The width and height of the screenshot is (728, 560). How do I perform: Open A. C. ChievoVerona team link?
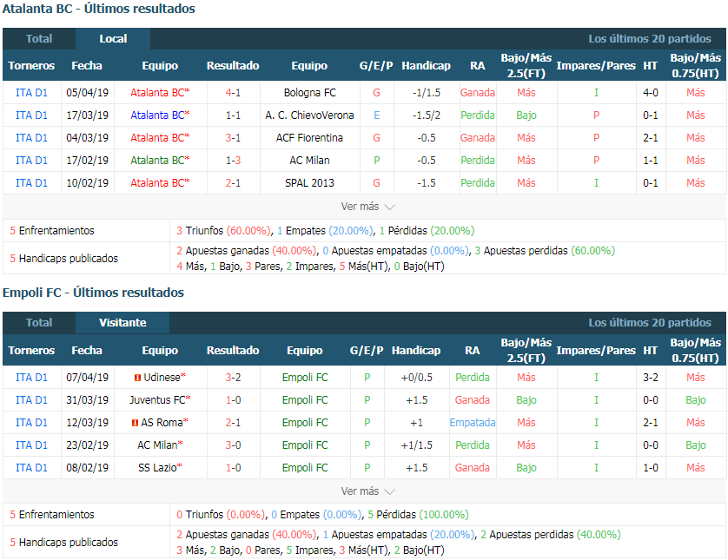pyautogui.click(x=309, y=115)
